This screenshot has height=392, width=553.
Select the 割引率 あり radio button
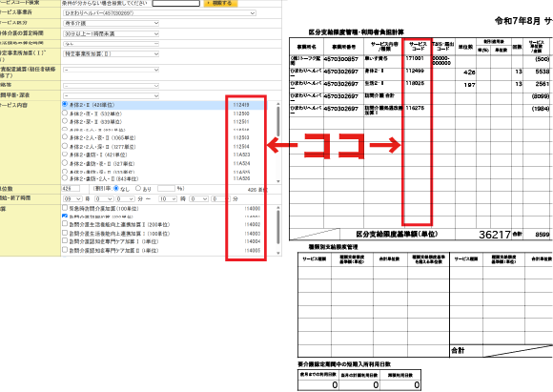[138, 189]
